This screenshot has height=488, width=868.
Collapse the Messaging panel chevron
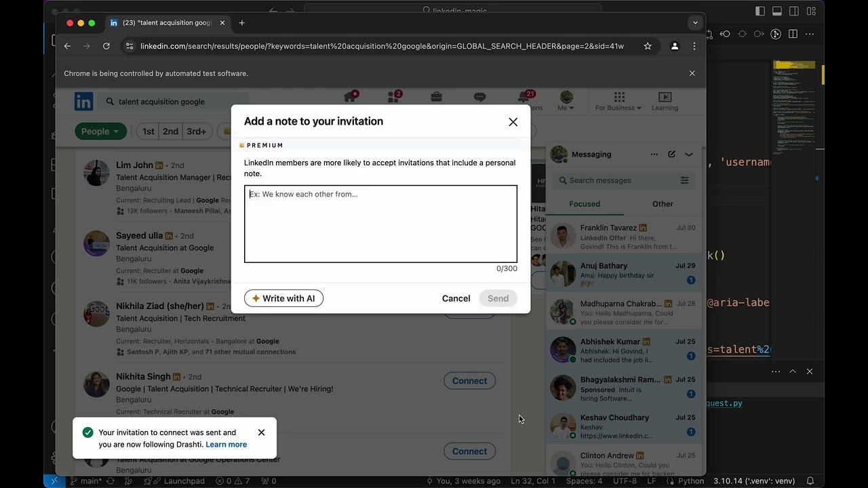pos(688,154)
